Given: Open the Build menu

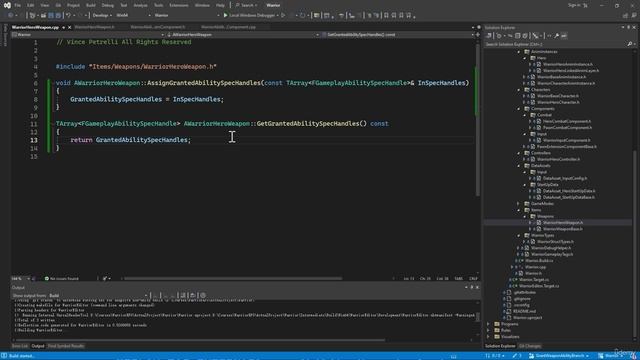Looking at the screenshot, I should [91, 5].
